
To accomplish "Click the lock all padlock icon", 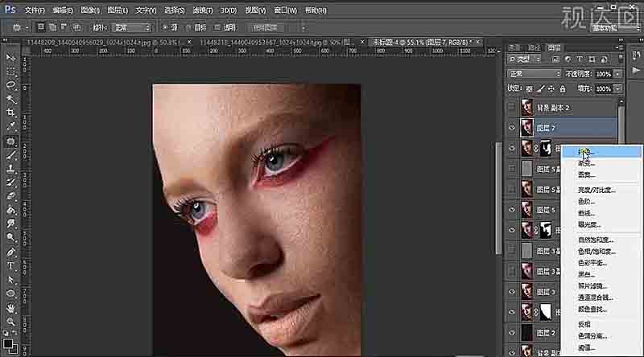I will pyautogui.click(x=563, y=88).
